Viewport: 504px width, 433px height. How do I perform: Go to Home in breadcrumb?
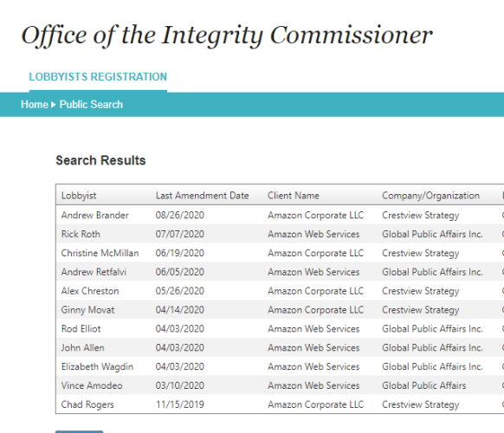[x=35, y=105]
